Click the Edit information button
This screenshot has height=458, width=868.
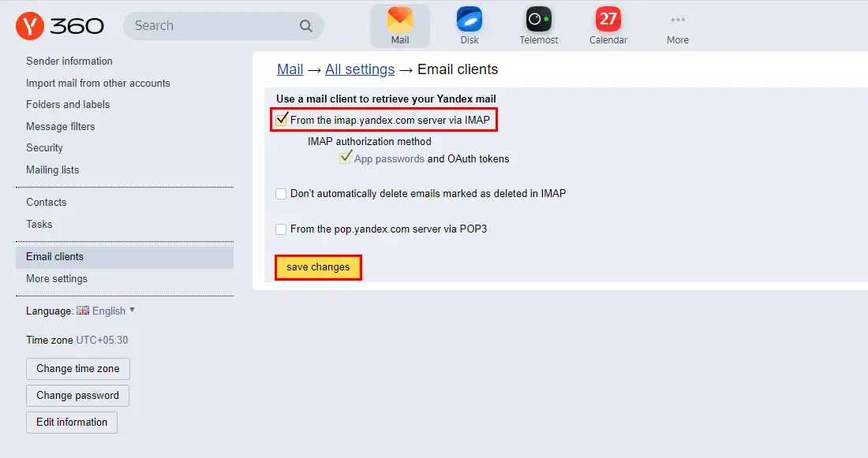point(72,422)
